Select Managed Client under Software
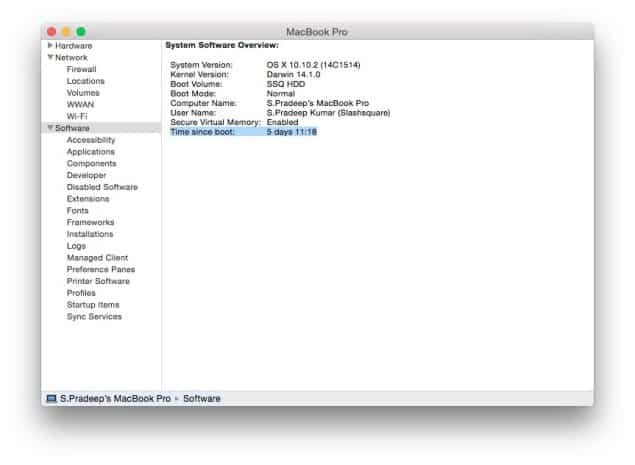This screenshot has width=635, height=465. click(97, 258)
